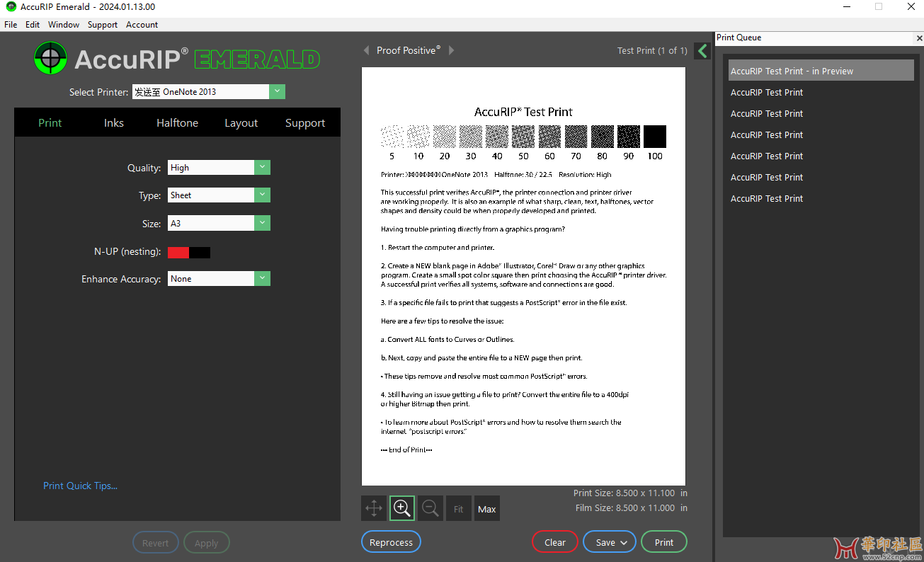This screenshot has width=924, height=562.
Task: Open the Window menu
Action: (x=64, y=25)
